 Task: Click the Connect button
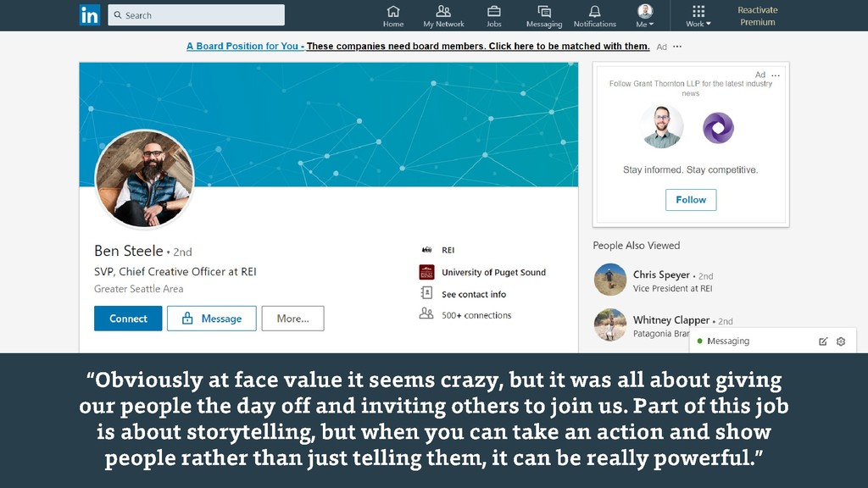(128, 319)
